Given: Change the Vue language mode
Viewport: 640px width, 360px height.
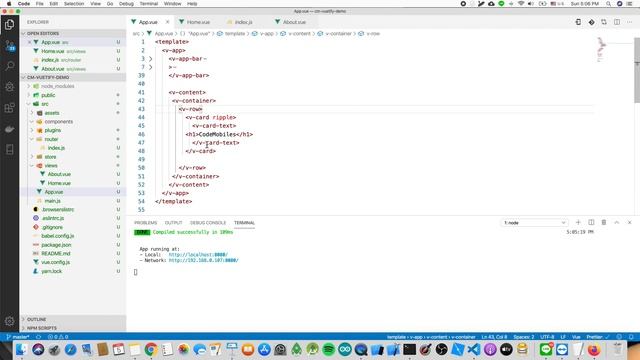Looking at the screenshot, I should point(576,337).
